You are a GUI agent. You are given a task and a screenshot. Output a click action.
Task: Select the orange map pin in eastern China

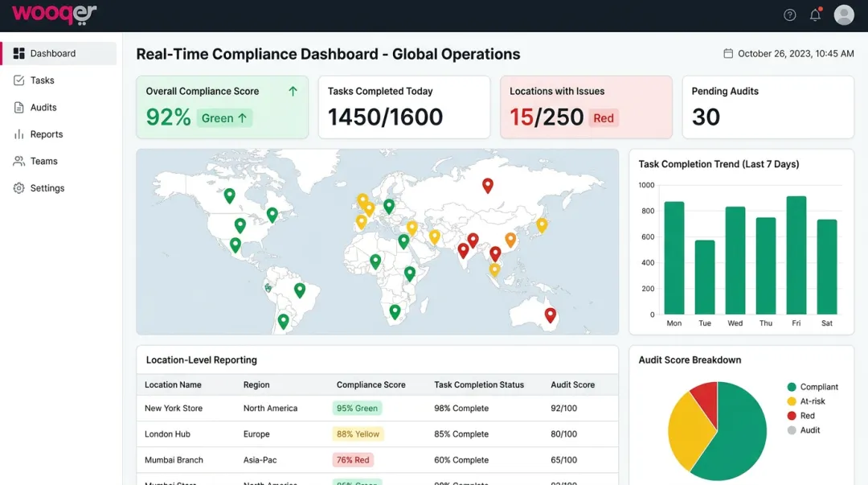(x=510, y=240)
